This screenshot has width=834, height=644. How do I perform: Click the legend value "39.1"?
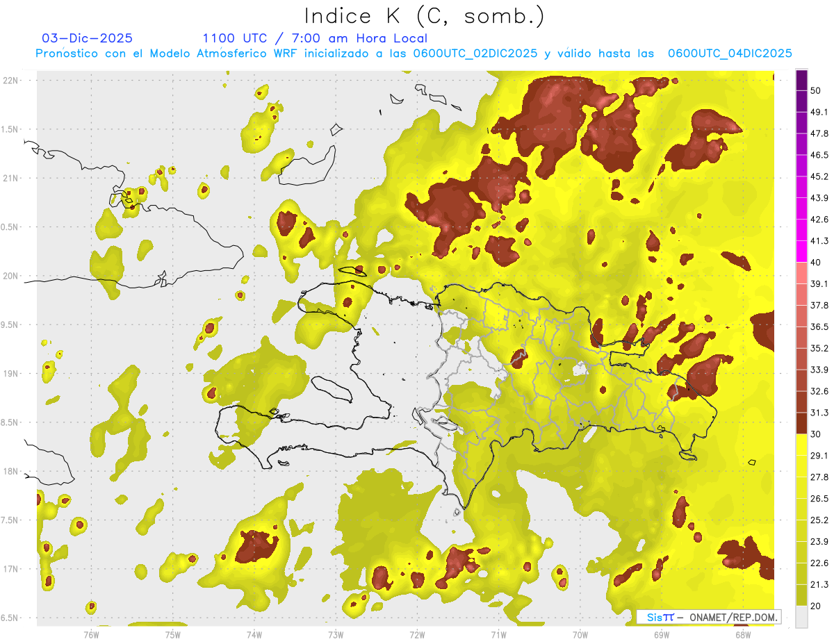click(819, 283)
